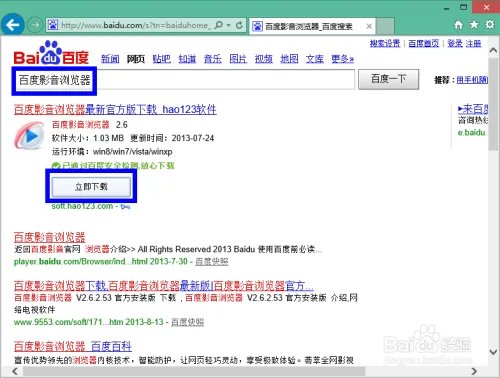This screenshot has height=378, width=500.
Task: Click the 来百度 link in right sidebar
Action: pos(473,109)
